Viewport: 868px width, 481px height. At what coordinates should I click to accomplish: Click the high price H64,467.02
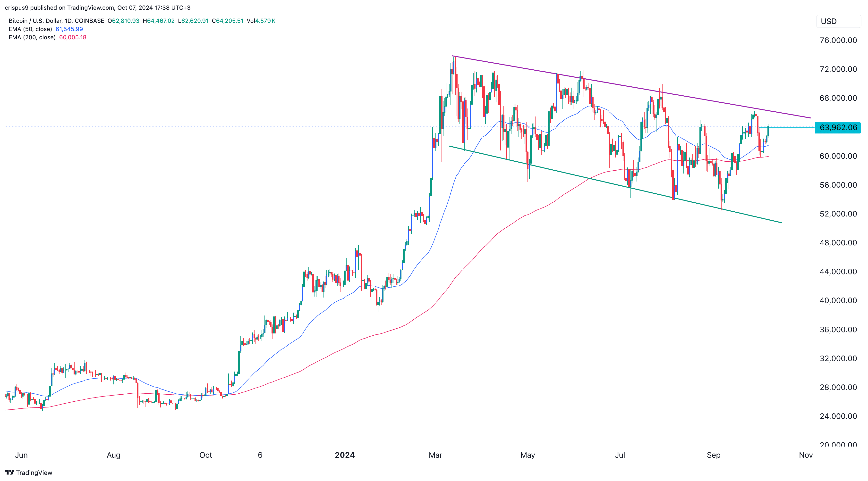click(x=159, y=21)
